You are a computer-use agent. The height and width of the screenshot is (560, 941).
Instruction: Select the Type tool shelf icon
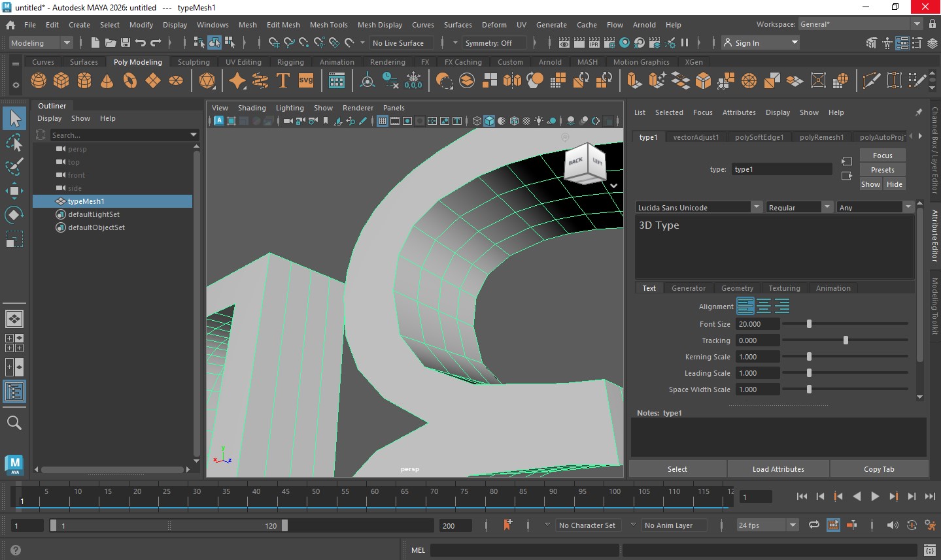(x=283, y=80)
